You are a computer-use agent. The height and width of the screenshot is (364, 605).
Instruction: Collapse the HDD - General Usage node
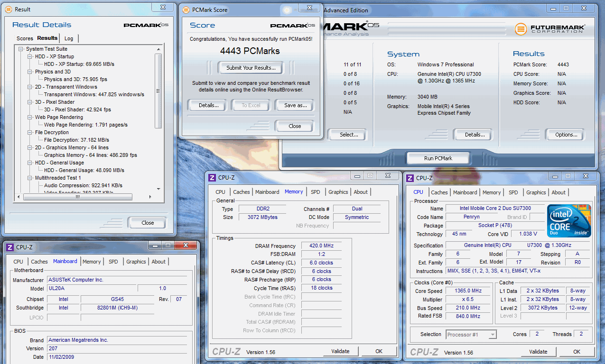(x=30, y=163)
